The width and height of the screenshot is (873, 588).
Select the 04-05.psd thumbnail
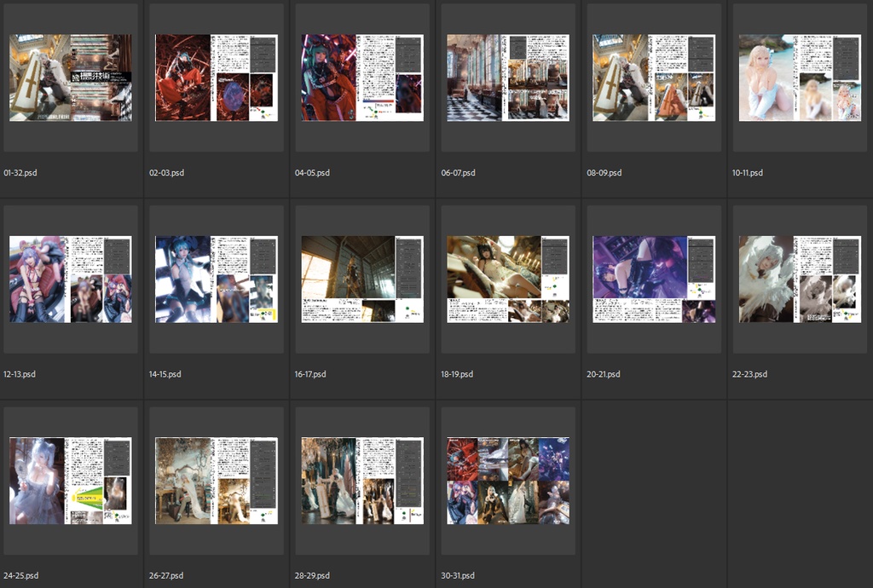(362, 78)
